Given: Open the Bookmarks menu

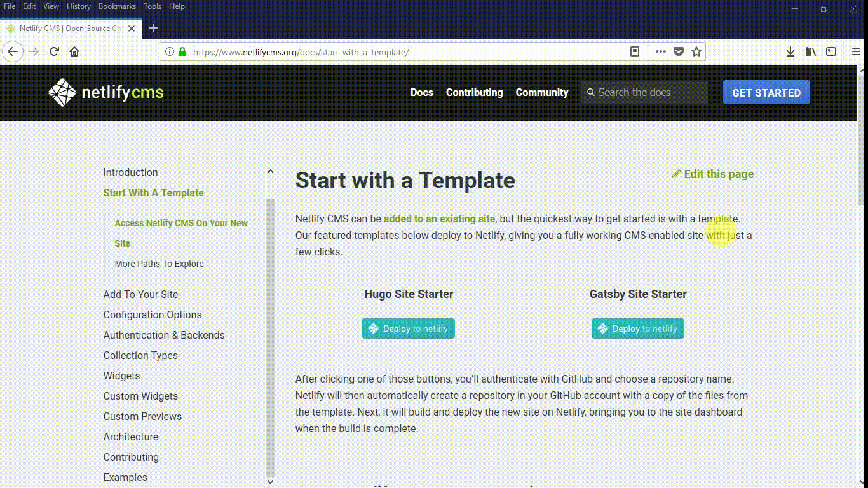Looking at the screenshot, I should 117,6.
